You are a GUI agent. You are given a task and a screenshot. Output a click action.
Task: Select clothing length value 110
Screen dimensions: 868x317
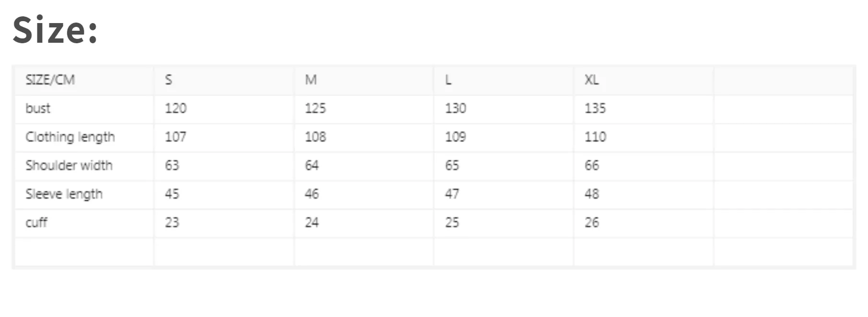click(x=595, y=137)
